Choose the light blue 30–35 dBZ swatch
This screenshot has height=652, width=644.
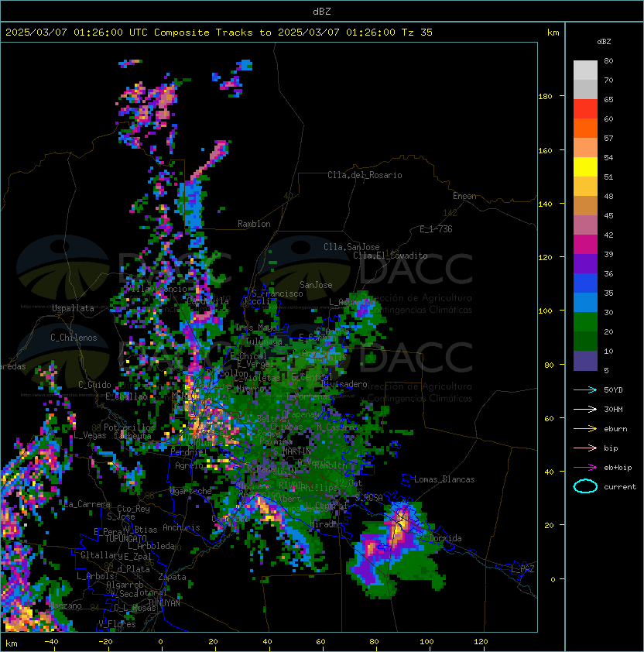point(585,302)
